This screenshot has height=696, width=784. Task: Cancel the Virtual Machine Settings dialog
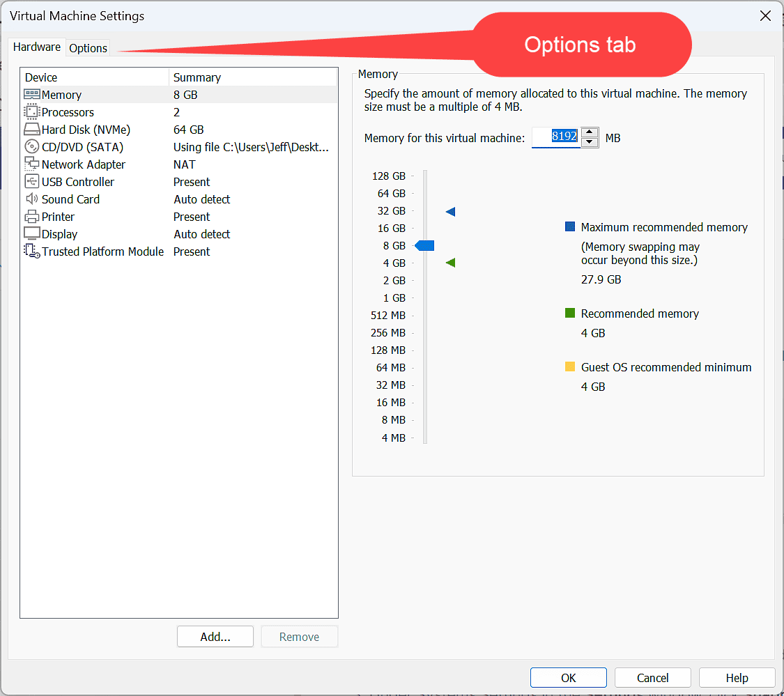coord(652,677)
